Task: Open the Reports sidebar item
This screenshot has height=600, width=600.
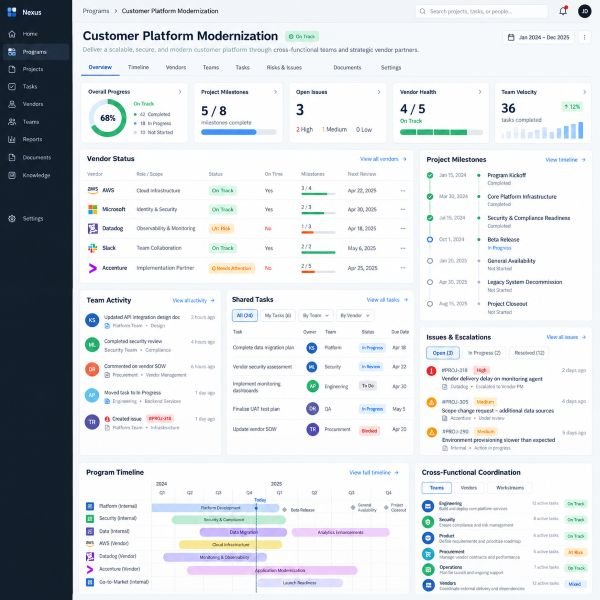Action: click(x=34, y=139)
